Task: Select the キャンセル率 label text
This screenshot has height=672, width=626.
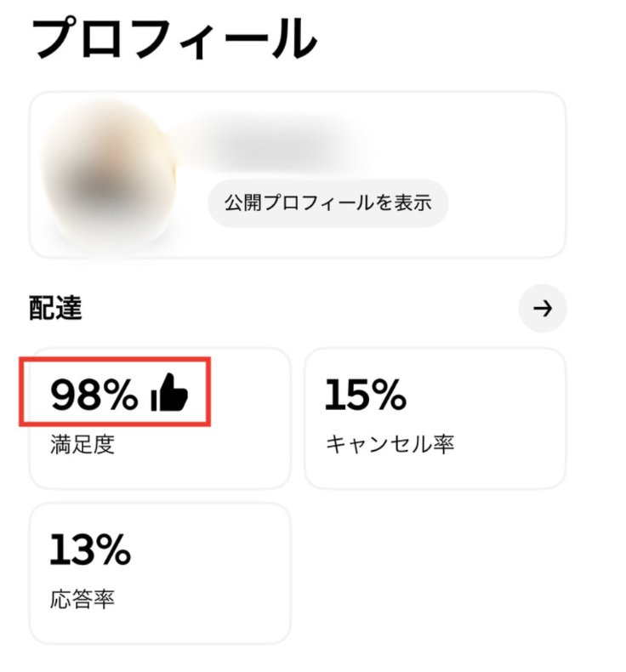Action: coord(389,443)
